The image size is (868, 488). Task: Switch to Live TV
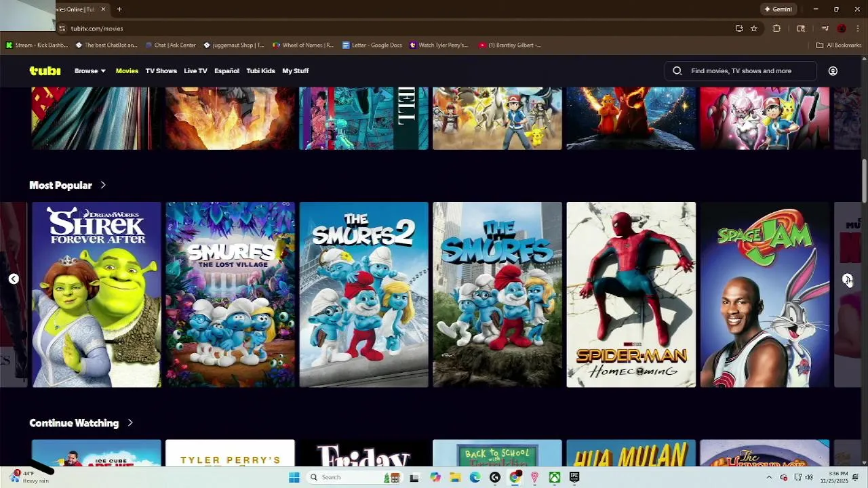[195, 70]
